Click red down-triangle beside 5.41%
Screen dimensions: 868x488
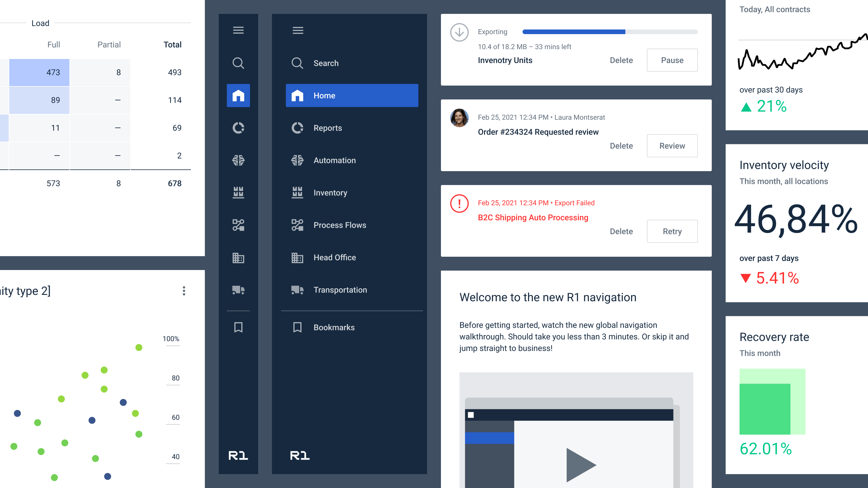point(746,278)
